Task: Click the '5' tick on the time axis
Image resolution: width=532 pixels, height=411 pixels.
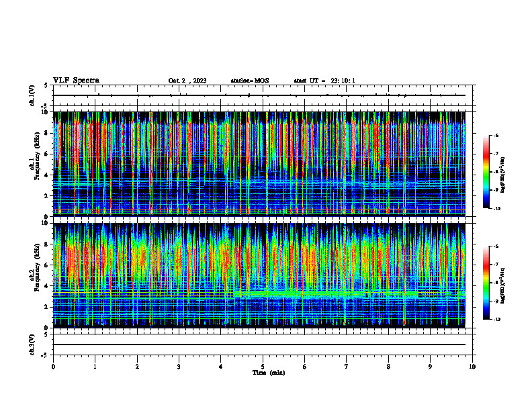Action: point(263,367)
